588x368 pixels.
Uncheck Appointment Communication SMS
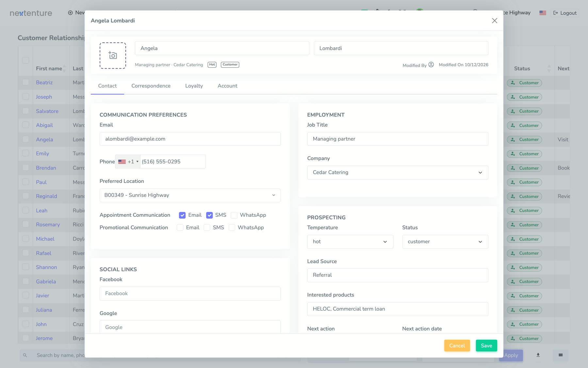209,215
